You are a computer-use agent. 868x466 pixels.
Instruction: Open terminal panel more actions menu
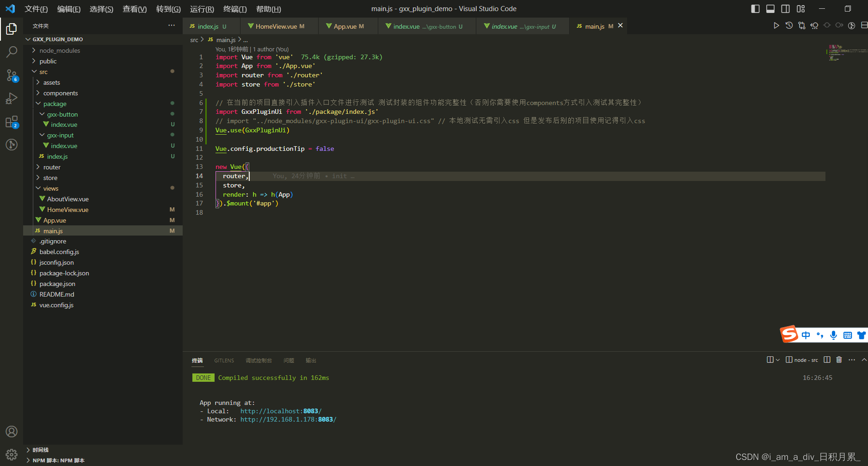[x=852, y=360]
